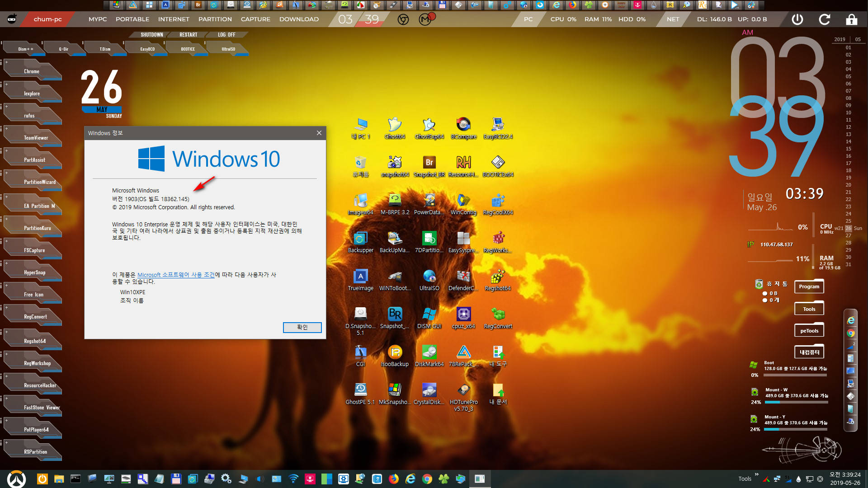Open cpuz_x64 desktop icon
Viewport: 868px width, 488px height.
pyautogui.click(x=463, y=318)
